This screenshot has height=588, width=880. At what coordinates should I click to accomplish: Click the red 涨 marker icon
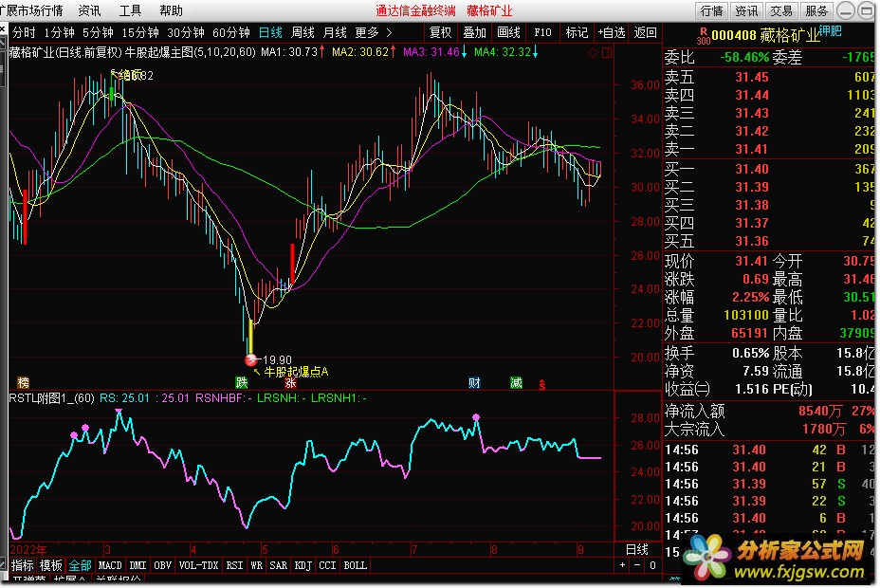pyautogui.click(x=290, y=382)
